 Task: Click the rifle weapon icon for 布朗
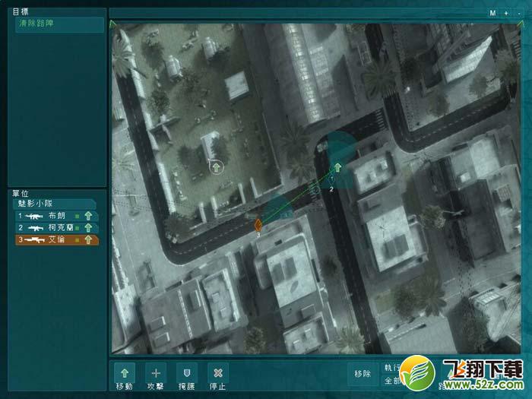pyautogui.click(x=34, y=216)
